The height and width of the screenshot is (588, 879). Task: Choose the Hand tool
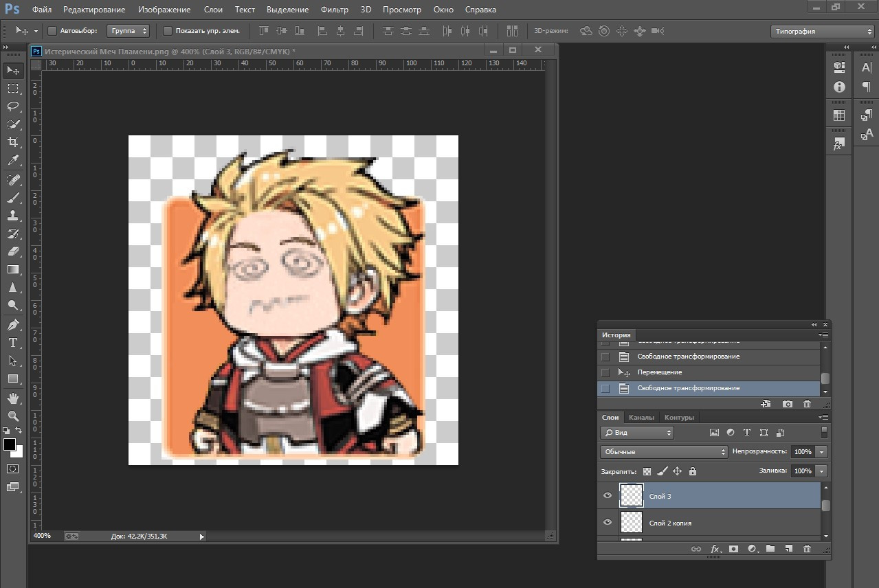pos(13,398)
